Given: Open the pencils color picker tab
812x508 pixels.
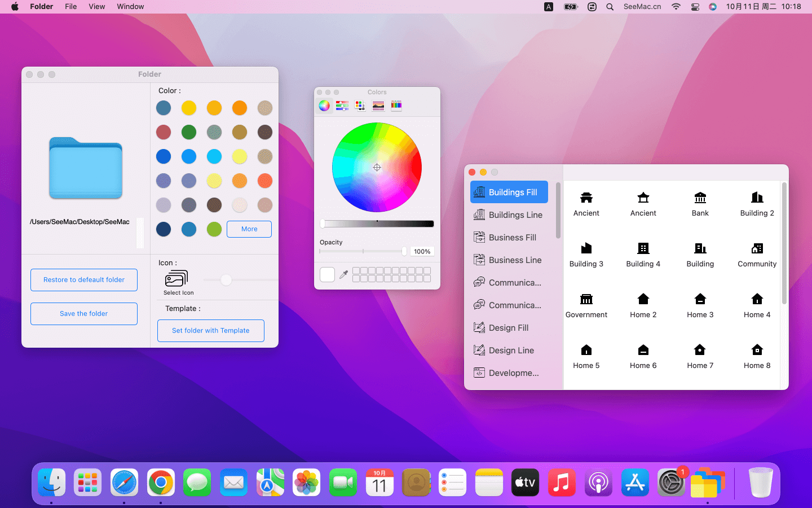Looking at the screenshot, I should [396, 106].
